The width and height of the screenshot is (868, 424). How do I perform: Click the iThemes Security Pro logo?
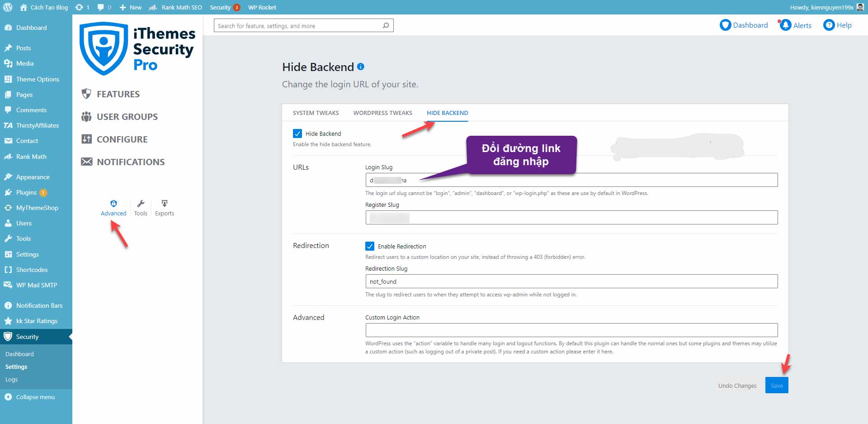pos(137,49)
